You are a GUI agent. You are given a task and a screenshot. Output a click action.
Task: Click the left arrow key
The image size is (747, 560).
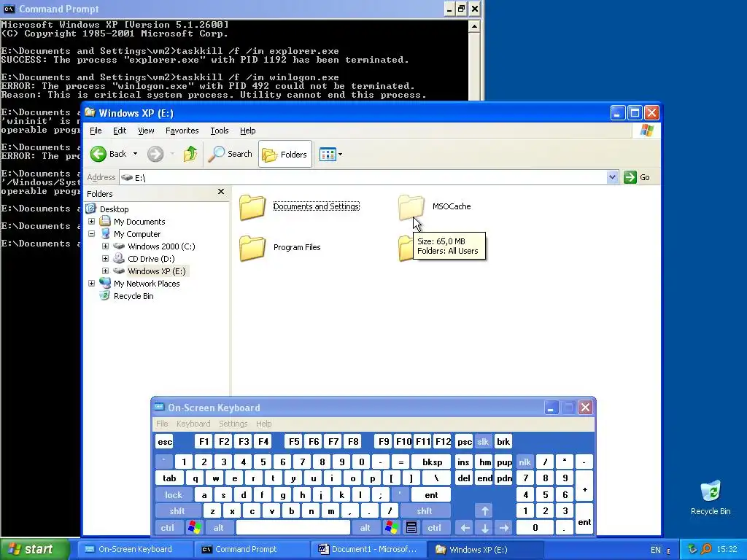tap(465, 528)
